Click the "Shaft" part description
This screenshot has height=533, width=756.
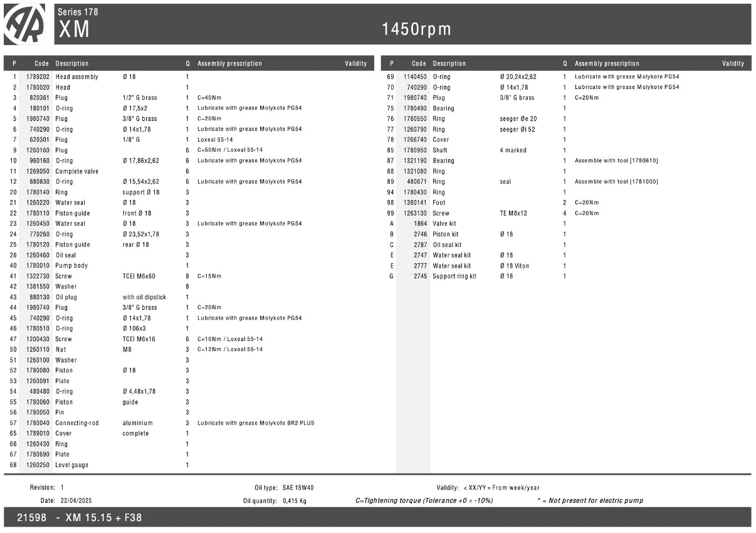pyautogui.click(x=440, y=150)
